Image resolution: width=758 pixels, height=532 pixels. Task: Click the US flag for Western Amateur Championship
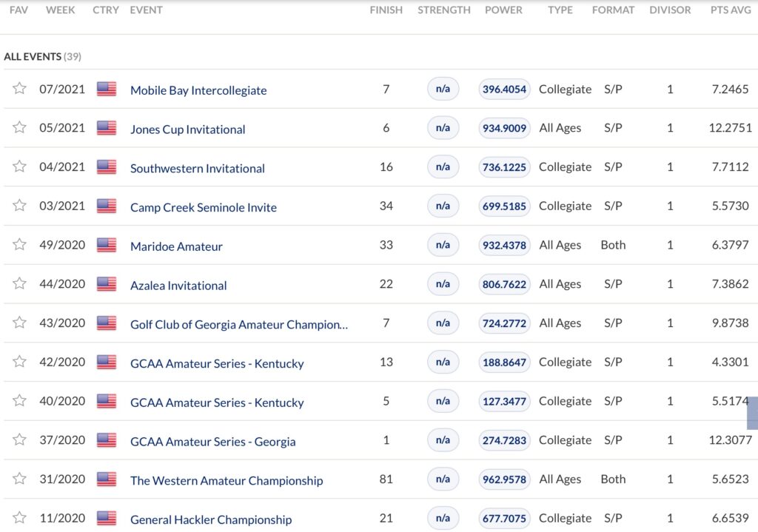click(107, 479)
